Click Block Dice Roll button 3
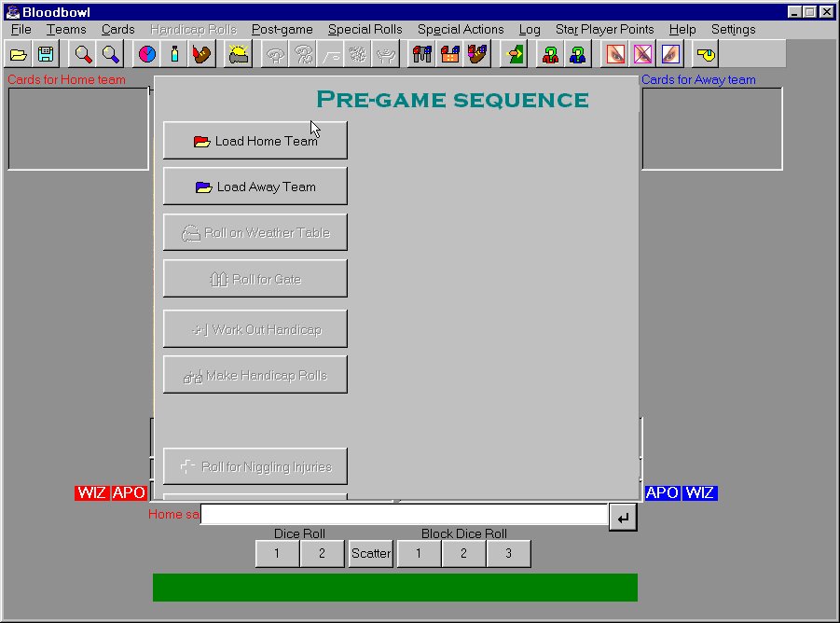This screenshot has width=840, height=623. tap(508, 553)
